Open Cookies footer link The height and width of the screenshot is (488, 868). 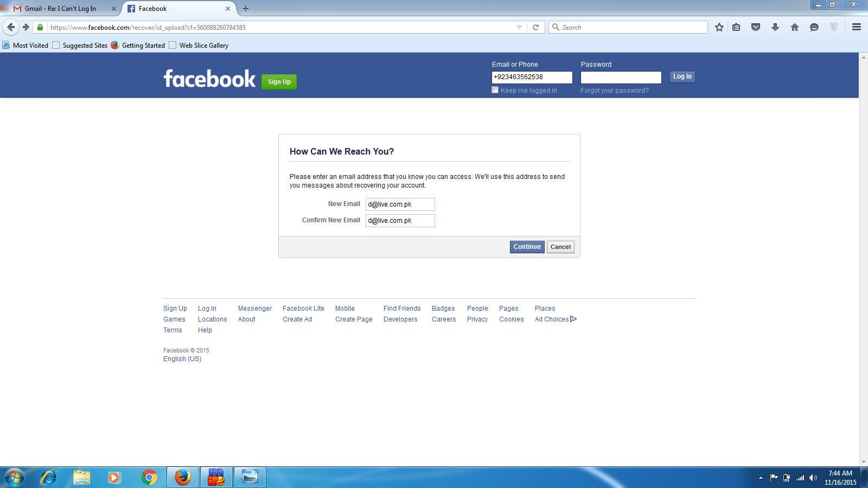[x=511, y=319]
